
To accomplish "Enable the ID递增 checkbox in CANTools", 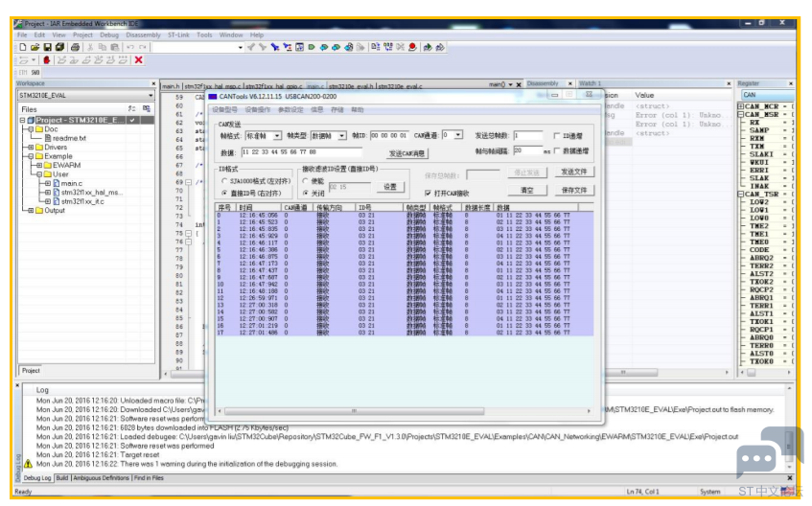I will pos(557,136).
